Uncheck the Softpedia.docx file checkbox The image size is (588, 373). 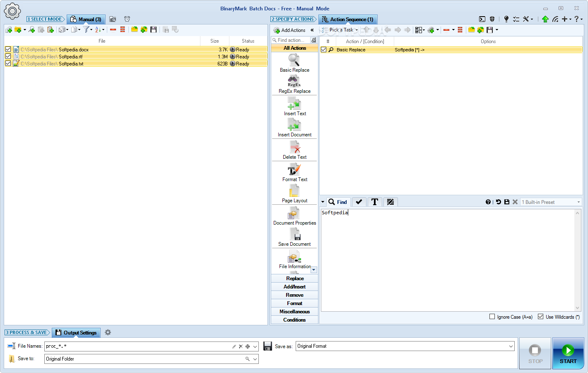coord(8,49)
